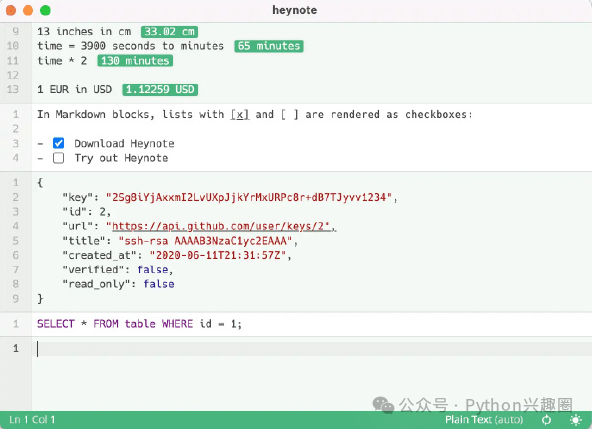Viewport: 592px width, 429px height.
Task: Check the Try out Heynote checkbox
Action: point(59,158)
